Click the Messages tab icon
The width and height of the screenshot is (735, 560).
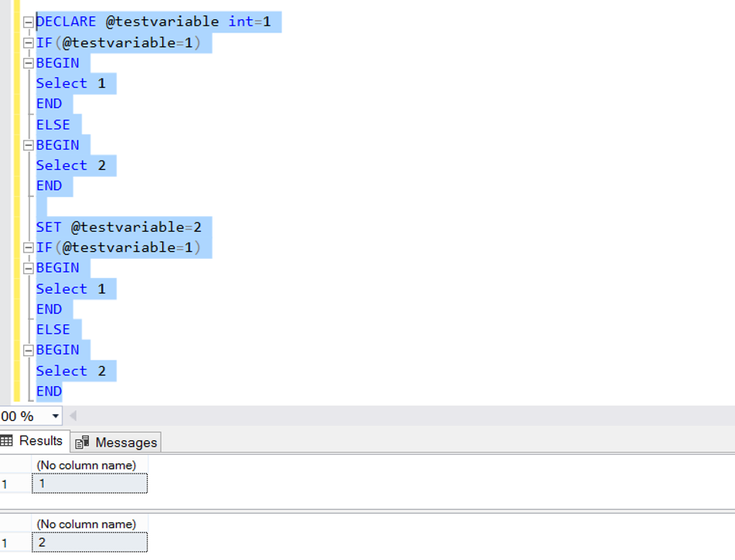(x=82, y=443)
